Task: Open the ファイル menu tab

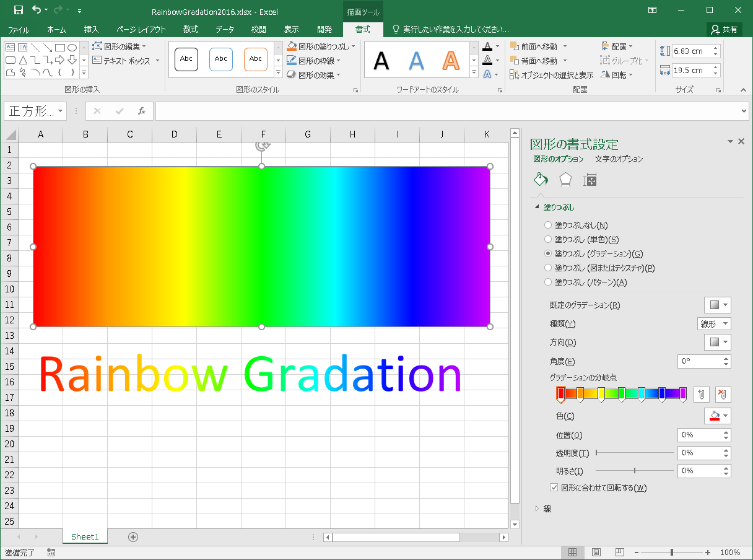Action: pos(19,29)
